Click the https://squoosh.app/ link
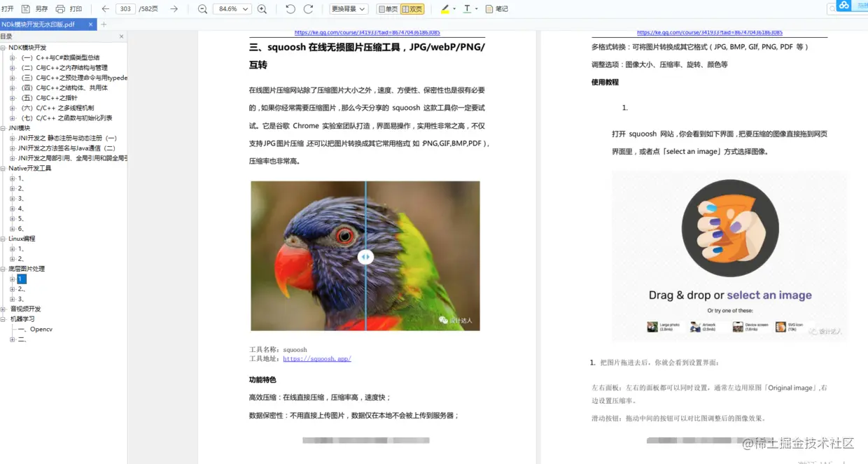Viewport: 868px width, 464px height. tap(317, 359)
